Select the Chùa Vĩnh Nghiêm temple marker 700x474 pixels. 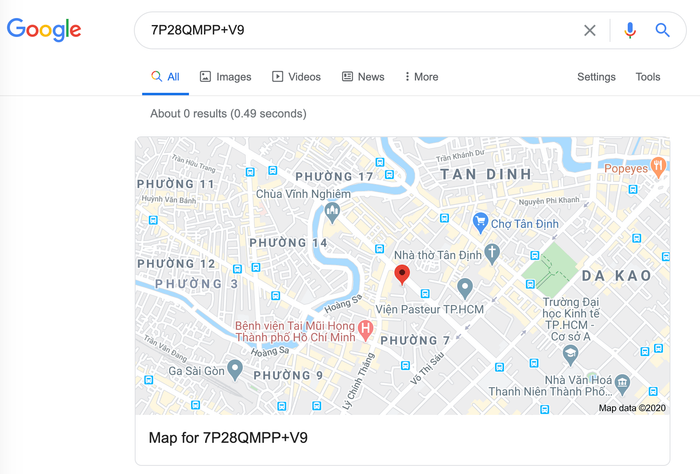pos(332,212)
